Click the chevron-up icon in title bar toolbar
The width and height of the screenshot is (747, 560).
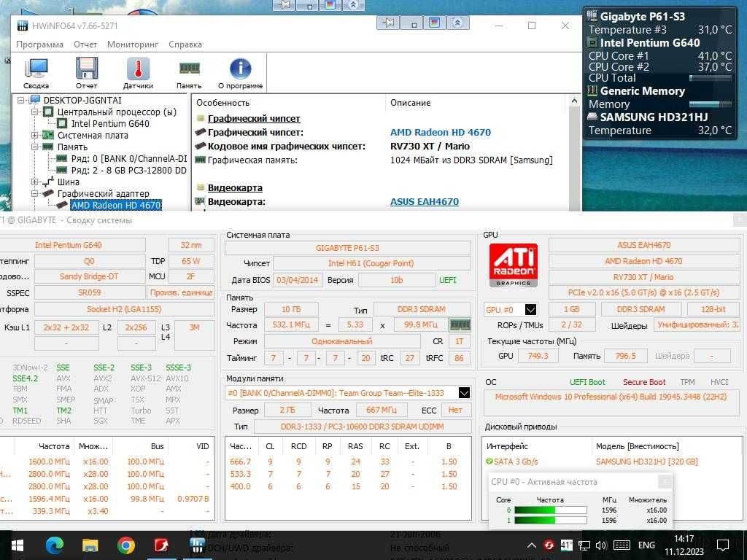click(x=457, y=23)
